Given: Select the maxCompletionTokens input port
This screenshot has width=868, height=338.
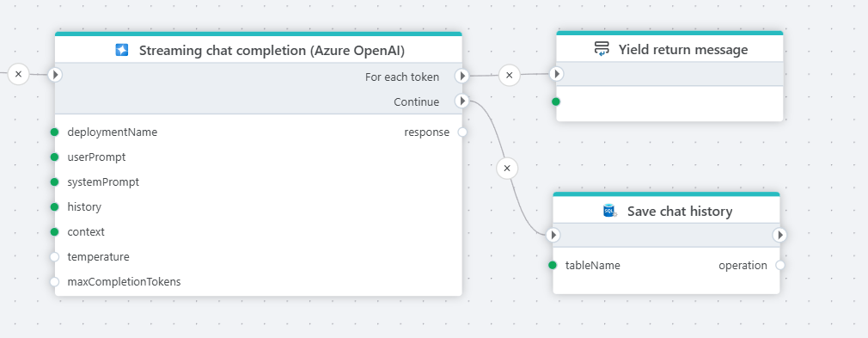Looking at the screenshot, I should pos(54,281).
